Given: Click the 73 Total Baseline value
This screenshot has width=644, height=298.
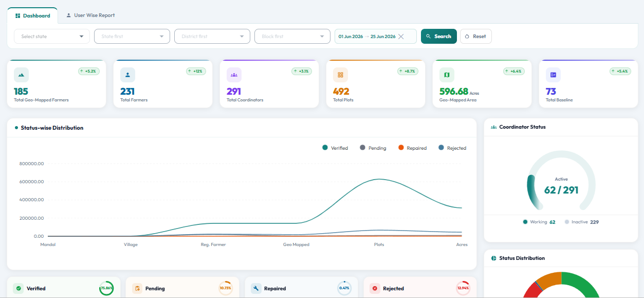Looking at the screenshot, I should pyautogui.click(x=551, y=92).
